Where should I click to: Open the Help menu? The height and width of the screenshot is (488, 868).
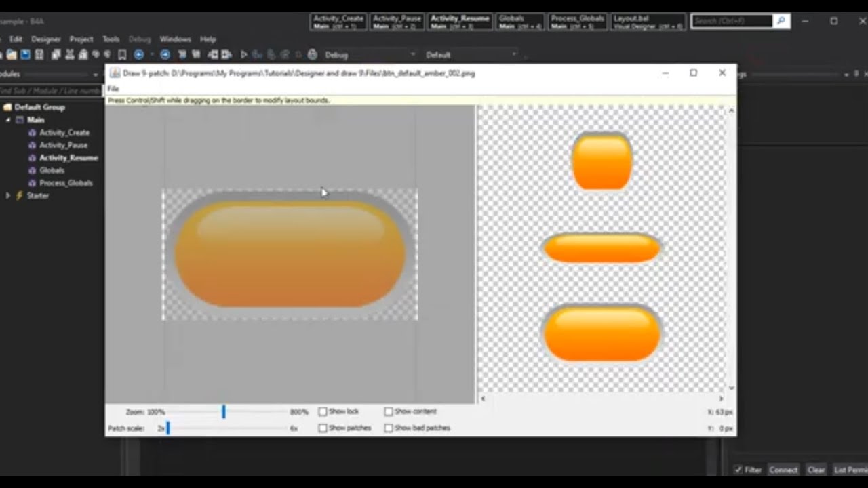(208, 39)
